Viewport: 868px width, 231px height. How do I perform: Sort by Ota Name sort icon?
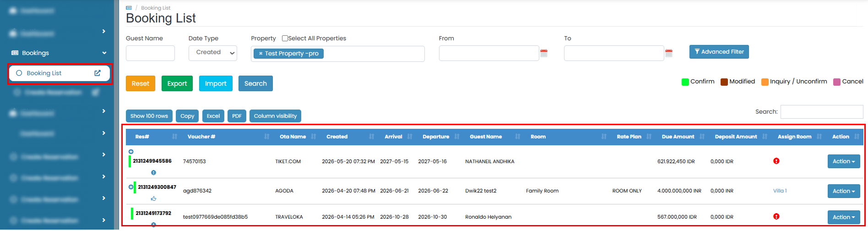pos(314,137)
